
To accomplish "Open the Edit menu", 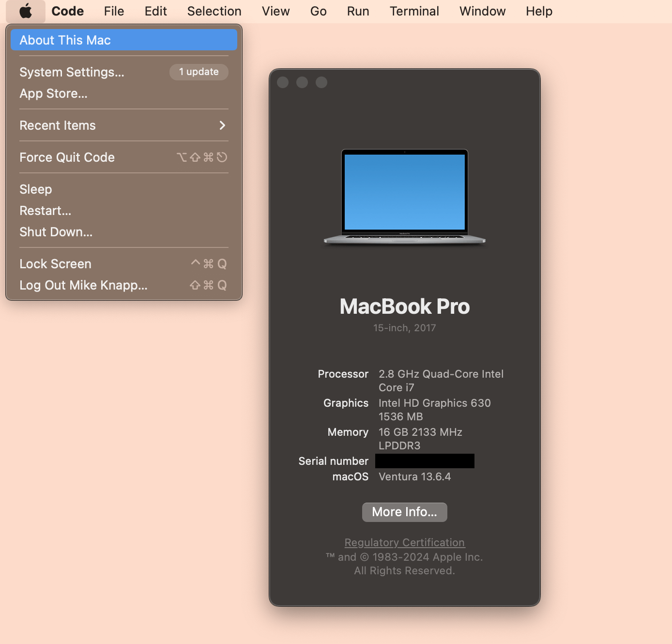I will click(x=156, y=11).
